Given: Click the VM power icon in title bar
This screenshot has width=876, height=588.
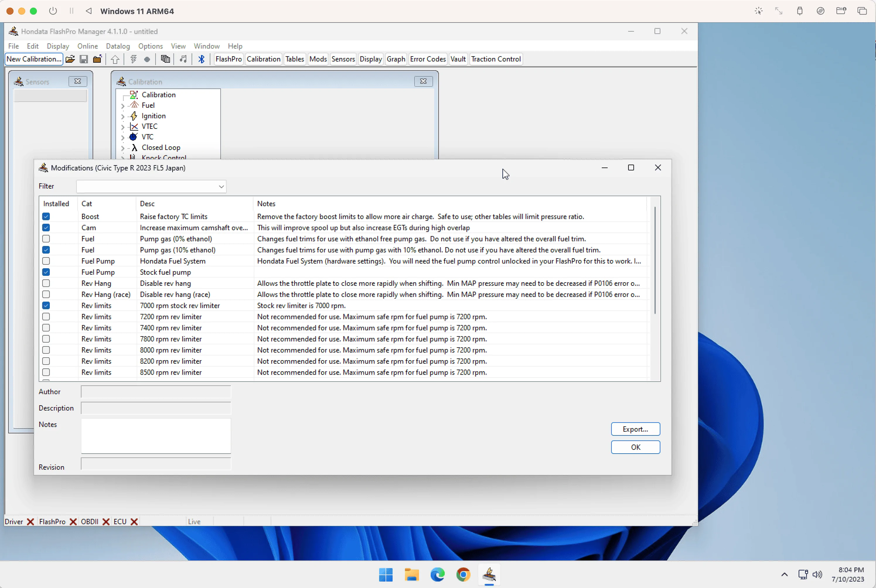Looking at the screenshot, I should [53, 11].
